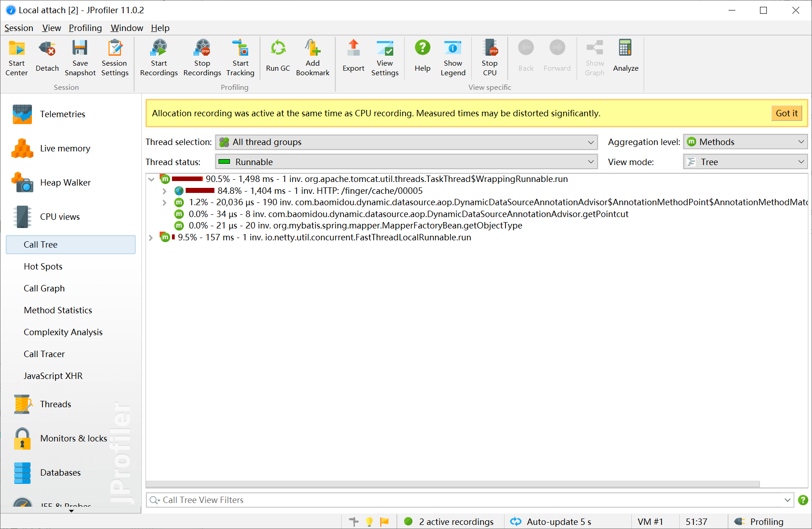Collapse the TaskThread$WrappingRunnable.run node
Image resolution: width=812 pixels, height=529 pixels.
[x=151, y=179]
